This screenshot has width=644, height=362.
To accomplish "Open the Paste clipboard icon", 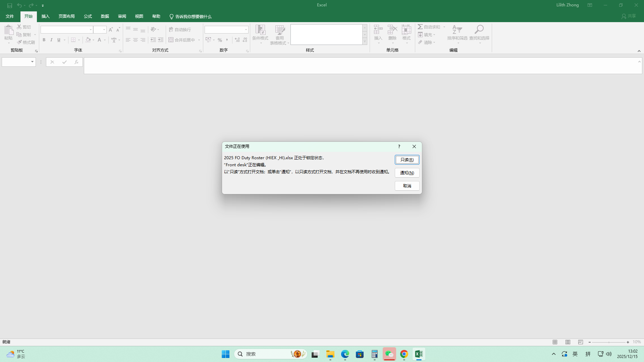I will coord(8,30).
